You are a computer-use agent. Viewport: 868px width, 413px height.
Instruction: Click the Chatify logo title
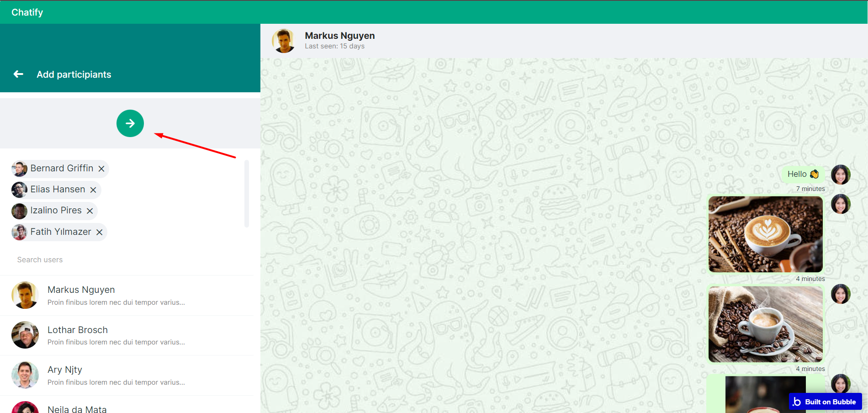(x=27, y=12)
